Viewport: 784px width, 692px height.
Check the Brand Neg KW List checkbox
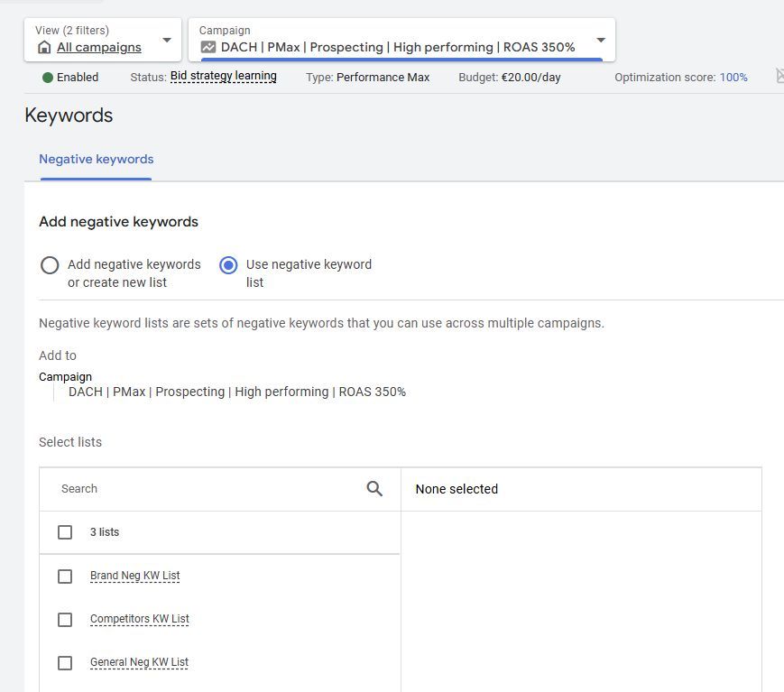pyautogui.click(x=64, y=576)
